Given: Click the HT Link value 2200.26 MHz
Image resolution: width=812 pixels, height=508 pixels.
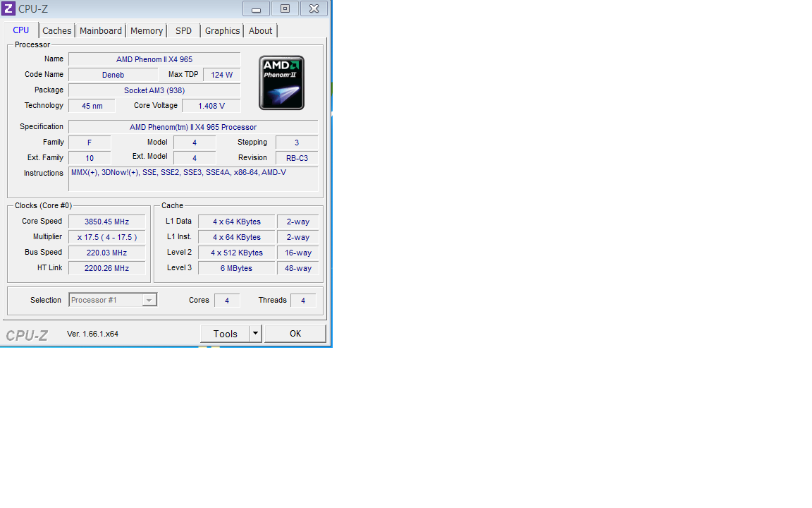Looking at the screenshot, I should click(106, 269).
